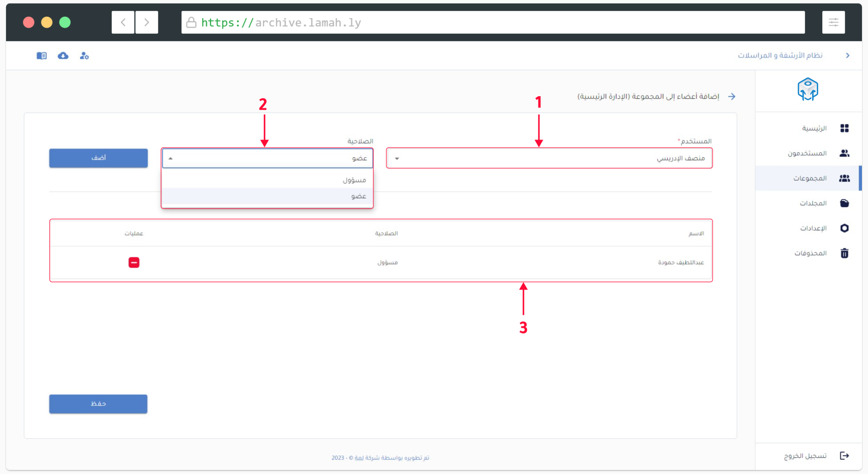The image size is (868, 474).
Task: Click the red remove member icon
Action: click(134, 262)
